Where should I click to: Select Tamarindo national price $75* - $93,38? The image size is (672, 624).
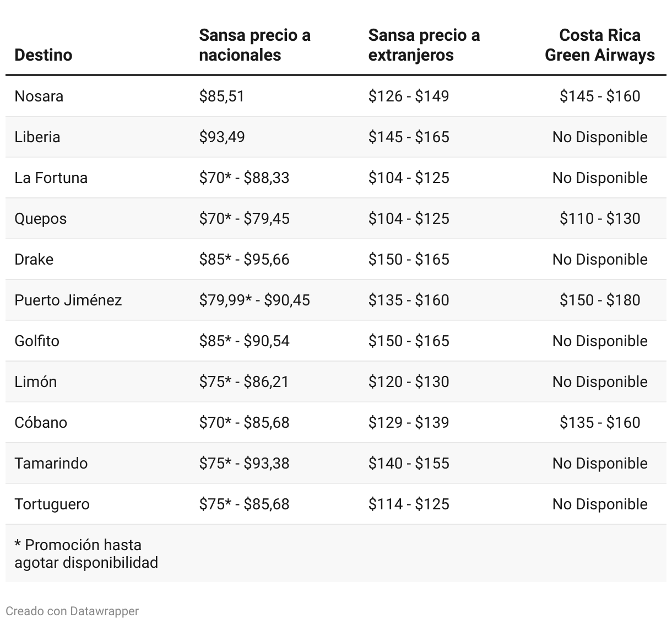[244, 463]
